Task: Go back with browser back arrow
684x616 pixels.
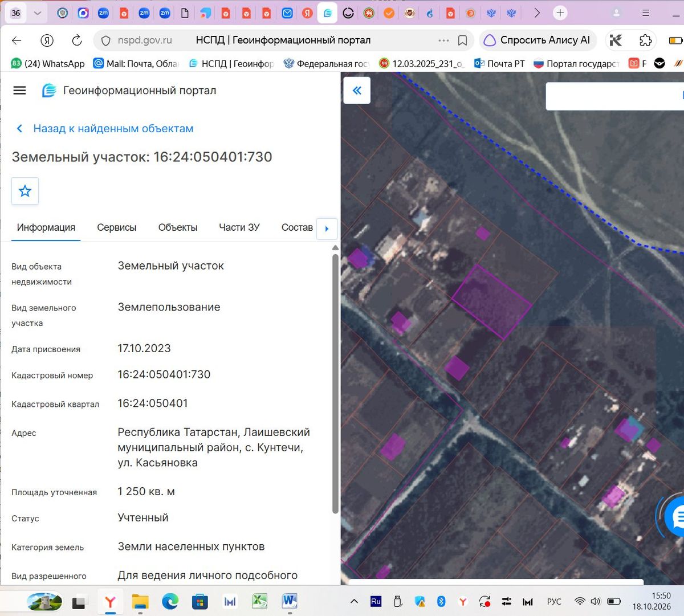Action: [17, 40]
